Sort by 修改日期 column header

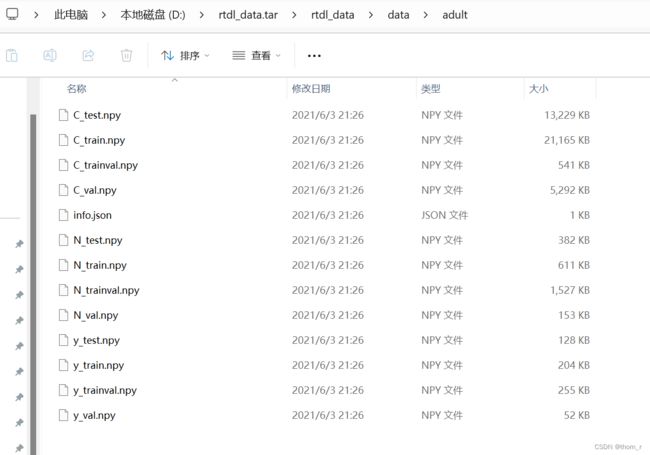(311, 88)
